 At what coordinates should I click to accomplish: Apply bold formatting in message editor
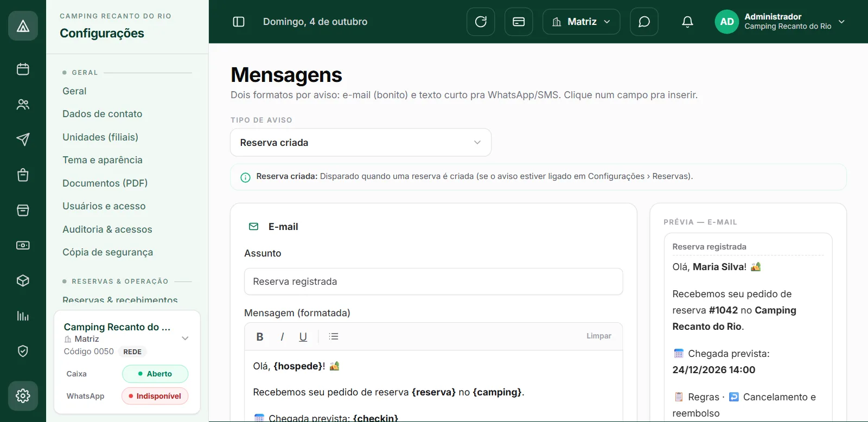click(x=260, y=336)
